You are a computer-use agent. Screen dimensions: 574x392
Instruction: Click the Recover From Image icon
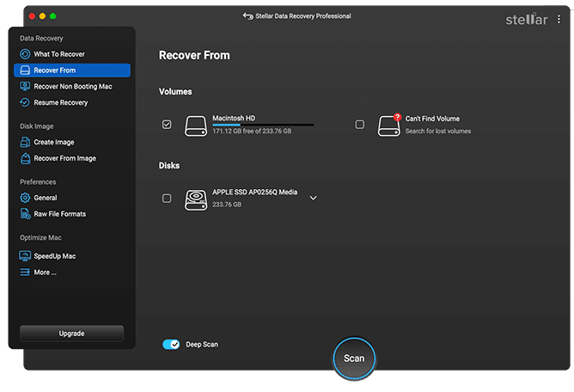coord(25,158)
